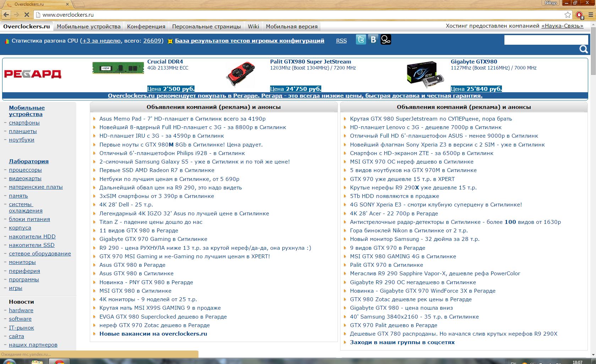Click the site search magnifier icon
Image resolution: width=596 pixels, height=364 pixels.
coord(584,49)
